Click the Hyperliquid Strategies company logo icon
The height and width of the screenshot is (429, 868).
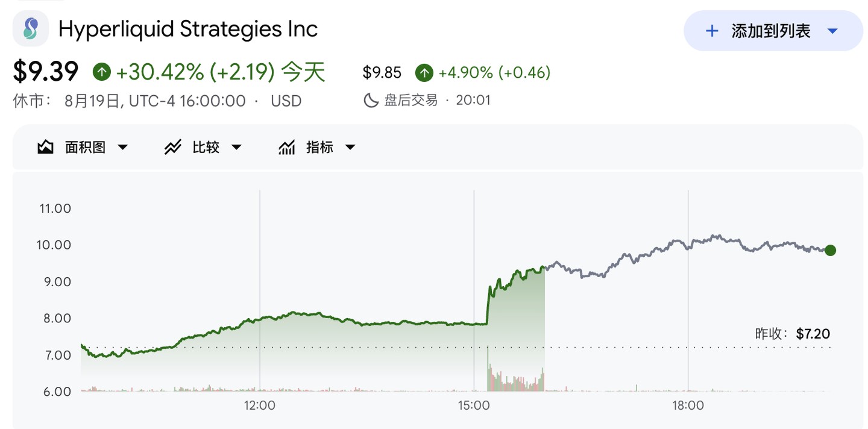[x=31, y=29]
